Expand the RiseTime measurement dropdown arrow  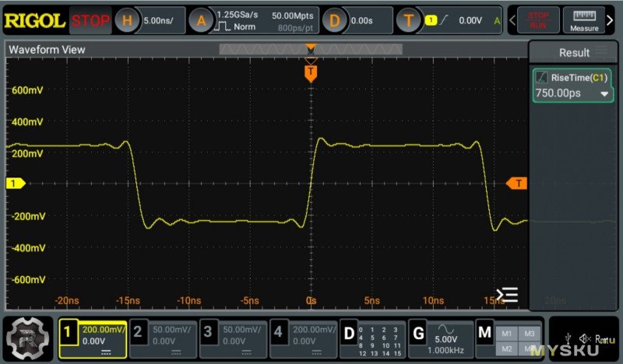pos(604,94)
